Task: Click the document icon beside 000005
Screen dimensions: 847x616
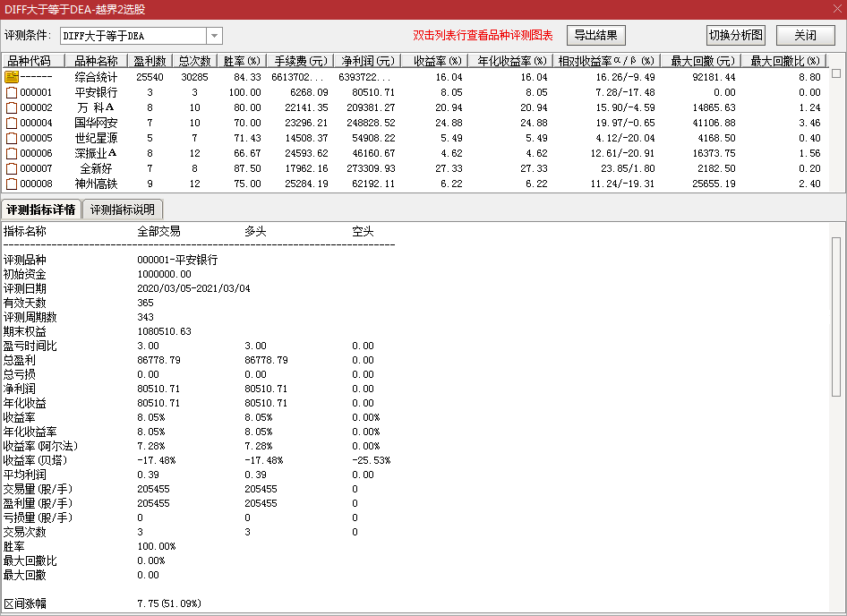Action: [12, 138]
